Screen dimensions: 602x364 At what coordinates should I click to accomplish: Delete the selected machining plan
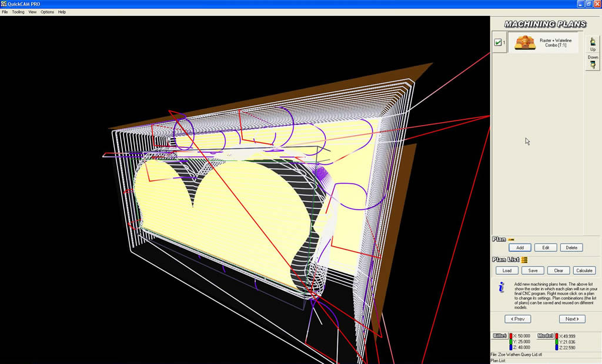click(571, 248)
